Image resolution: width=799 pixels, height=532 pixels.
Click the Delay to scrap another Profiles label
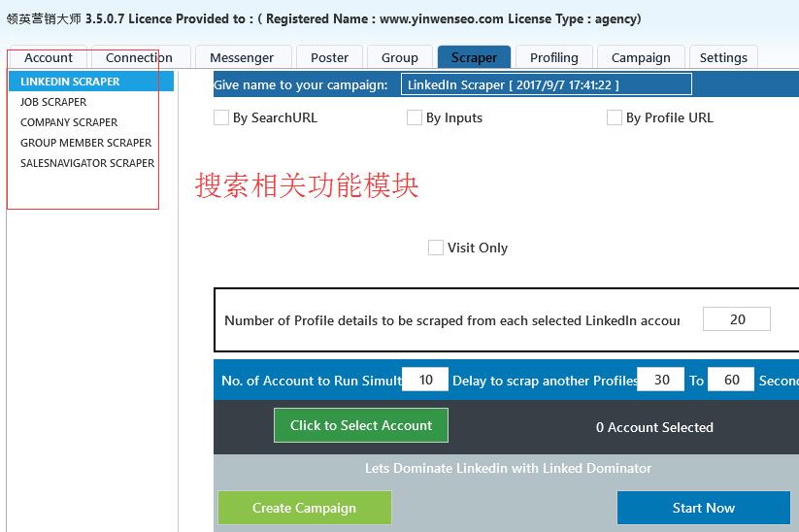coord(545,381)
